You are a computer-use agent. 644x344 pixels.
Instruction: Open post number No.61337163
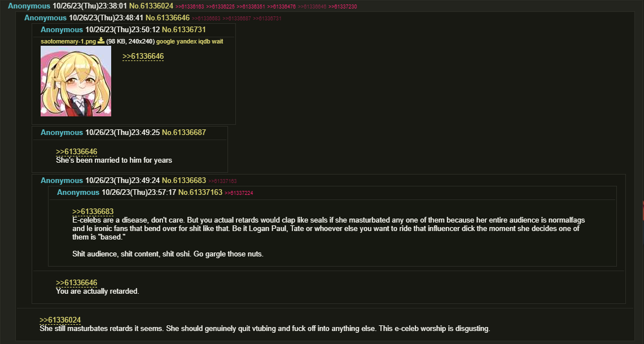pyautogui.click(x=200, y=193)
